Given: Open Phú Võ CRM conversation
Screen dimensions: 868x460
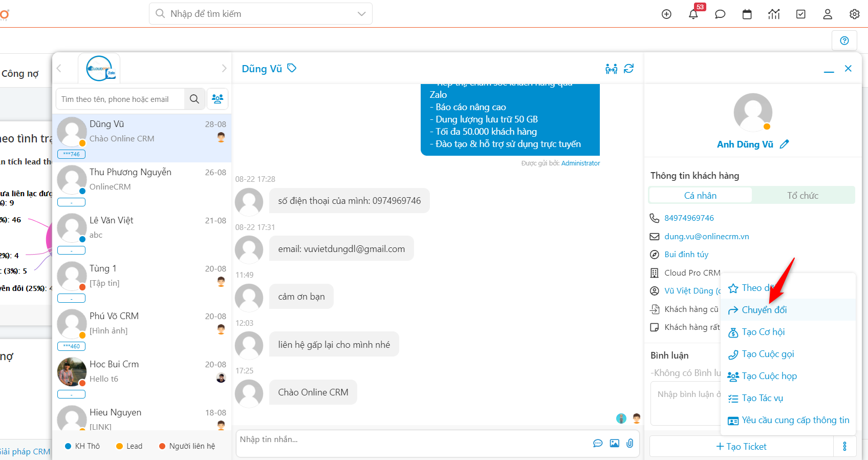Looking at the screenshot, I should [x=142, y=329].
